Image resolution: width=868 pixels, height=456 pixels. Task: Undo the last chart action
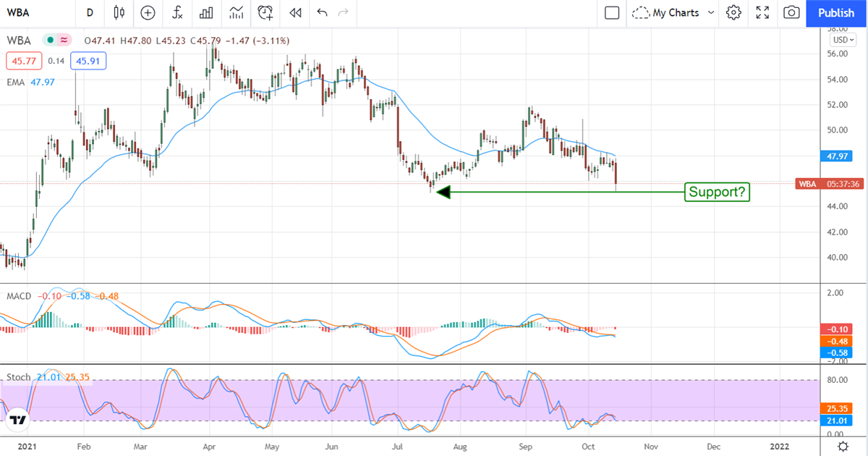322,12
